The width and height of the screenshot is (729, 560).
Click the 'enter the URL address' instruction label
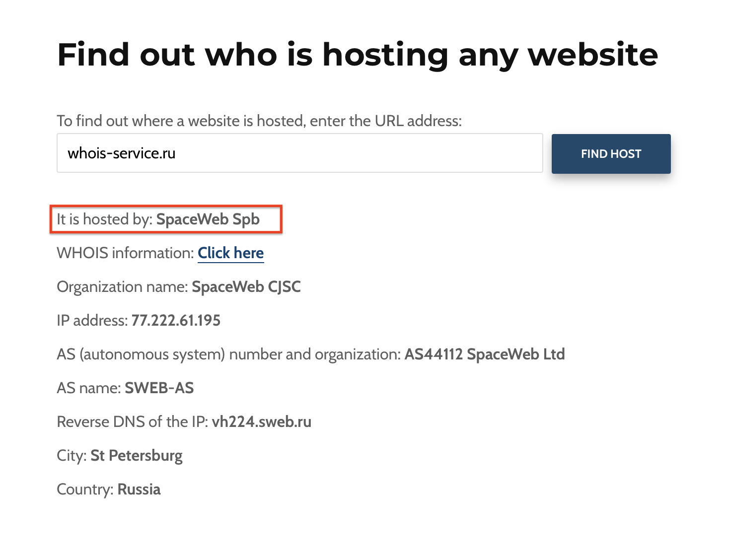[259, 121]
